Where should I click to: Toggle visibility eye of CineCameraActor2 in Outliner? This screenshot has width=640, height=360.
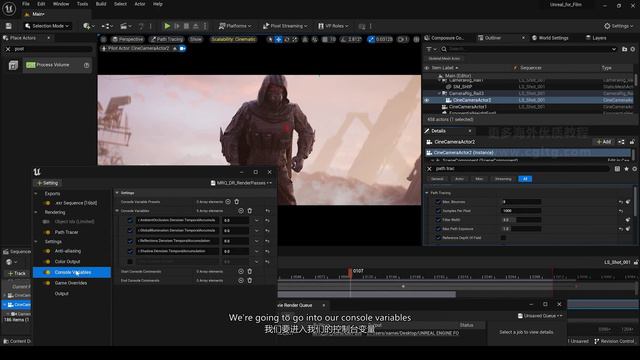[427, 100]
